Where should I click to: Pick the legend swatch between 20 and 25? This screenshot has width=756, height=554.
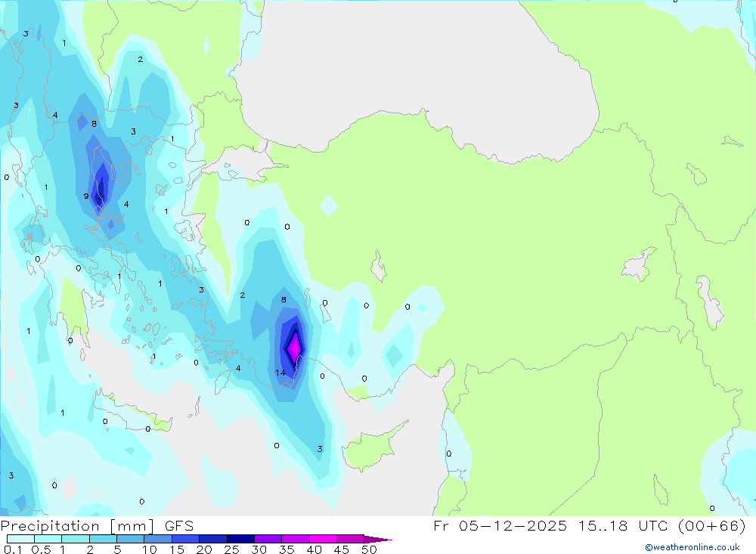click(x=213, y=539)
